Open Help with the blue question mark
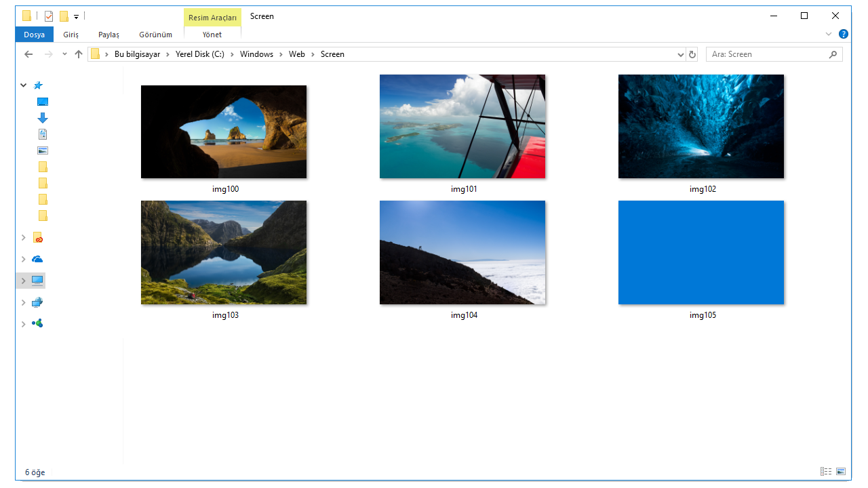 [x=844, y=34]
